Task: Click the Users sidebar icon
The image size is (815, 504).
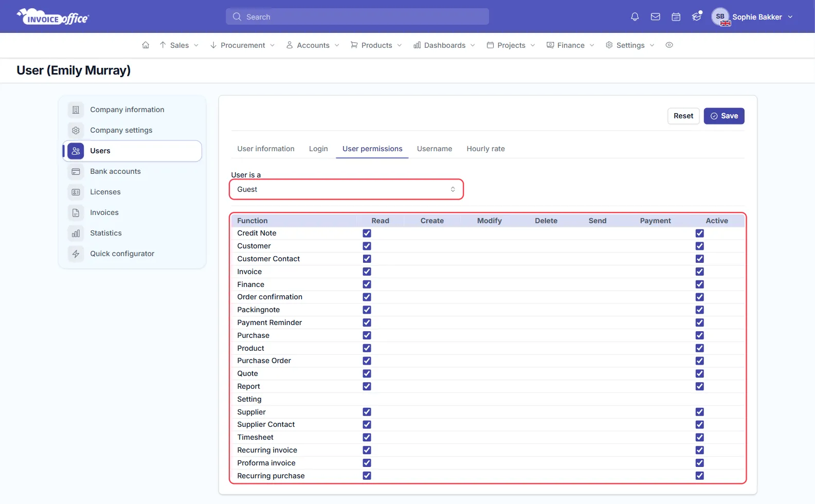Action: point(76,151)
